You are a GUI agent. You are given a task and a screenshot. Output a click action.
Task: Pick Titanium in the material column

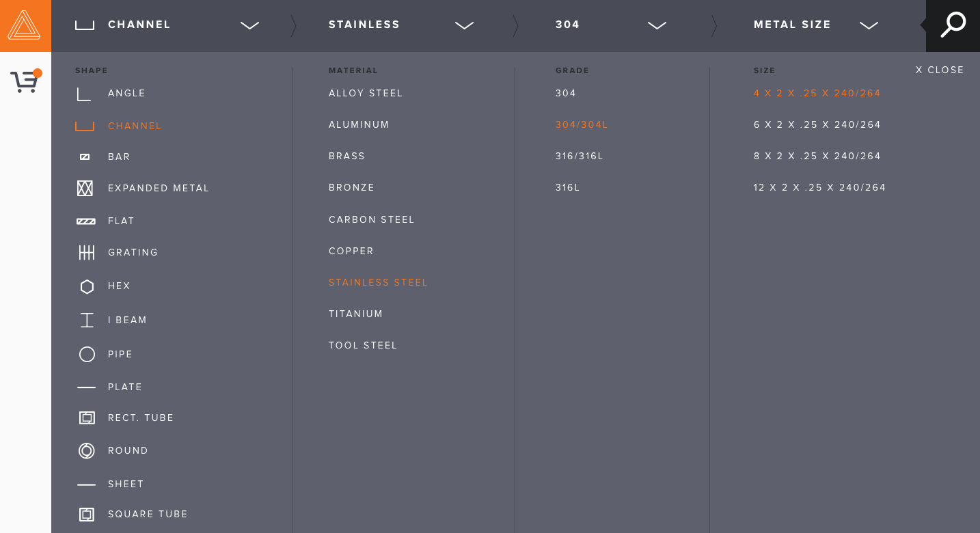pyautogui.click(x=355, y=314)
